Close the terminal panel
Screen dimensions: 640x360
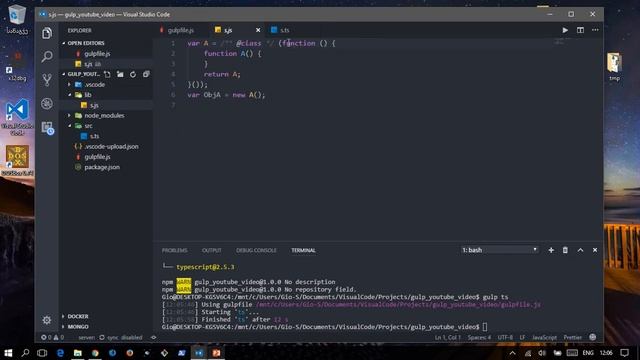(595, 250)
